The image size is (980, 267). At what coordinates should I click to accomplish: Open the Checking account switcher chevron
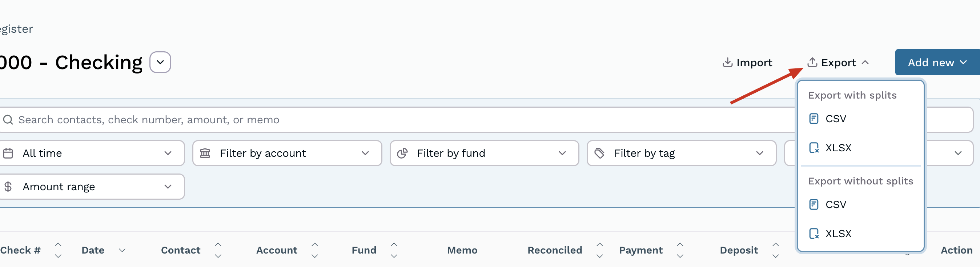[160, 63]
